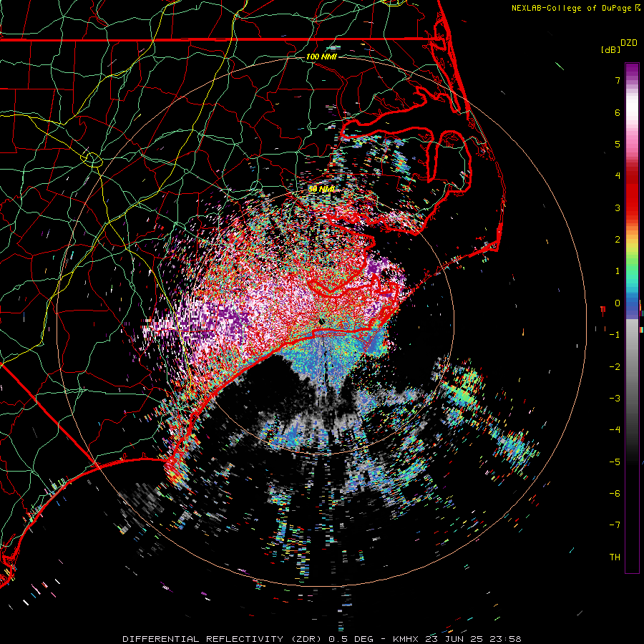Click the -2 tick on the color scale

click(x=615, y=367)
